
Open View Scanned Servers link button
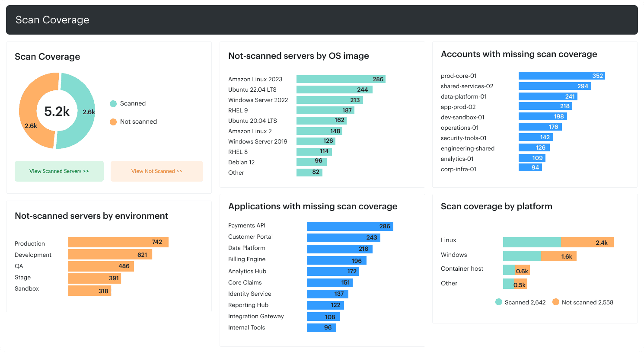[59, 171]
